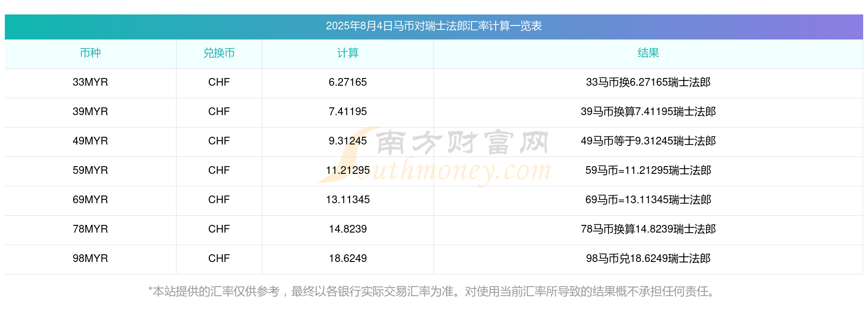868x313 pixels.
Task: Select the 计算 column header
Action: point(348,53)
